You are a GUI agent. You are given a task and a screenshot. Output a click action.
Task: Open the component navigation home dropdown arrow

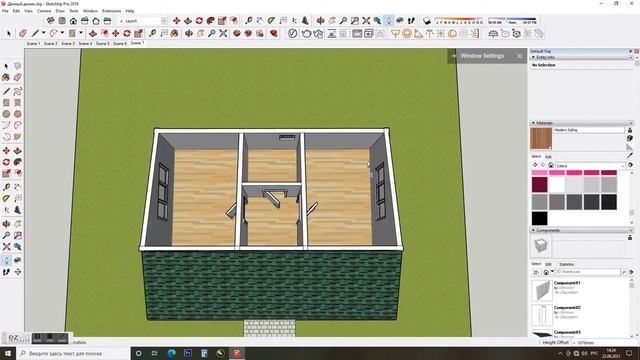pos(552,272)
